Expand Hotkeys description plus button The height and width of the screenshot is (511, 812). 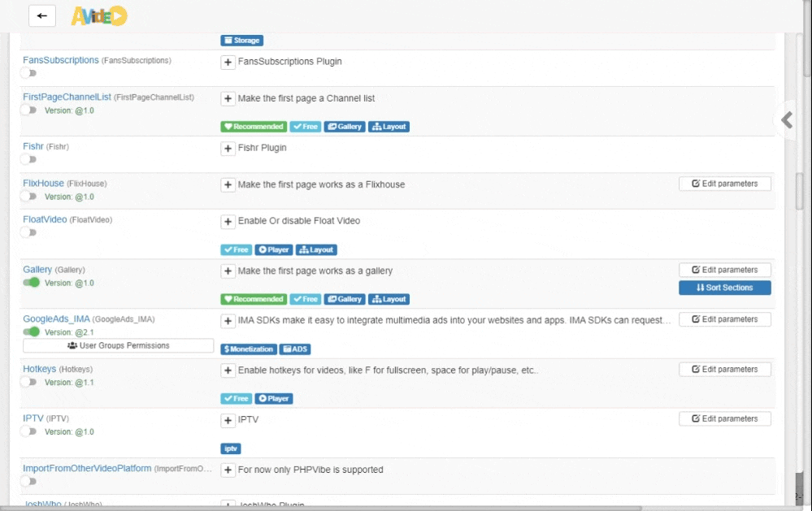pos(228,370)
